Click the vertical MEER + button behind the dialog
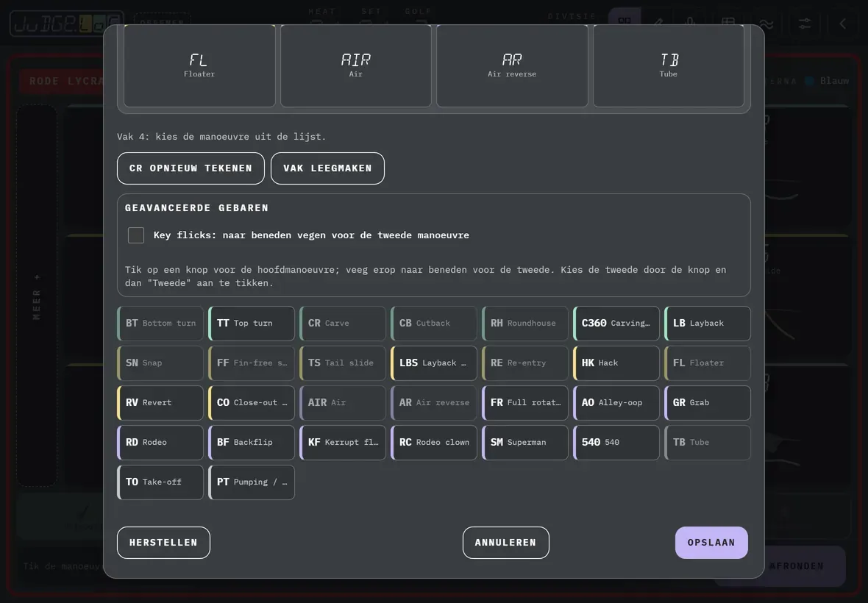The height and width of the screenshot is (603, 868). tap(37, 296)
